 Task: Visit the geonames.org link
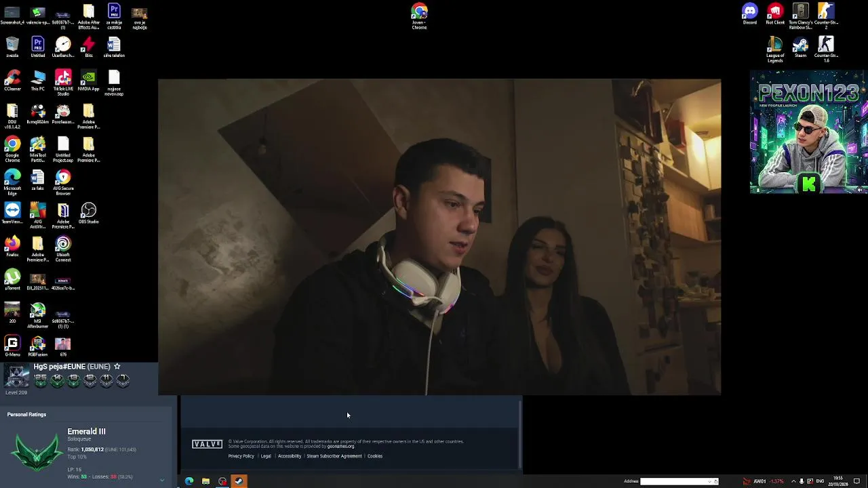coord(340,446)
